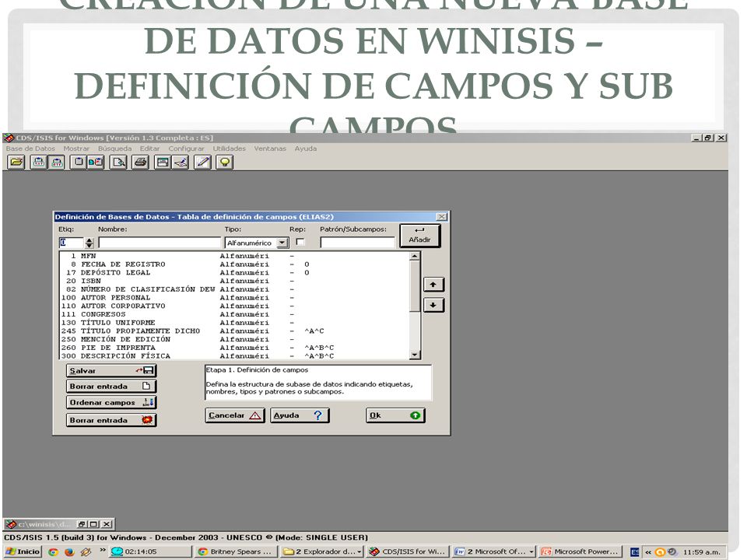Click the RTF clipboard toolbar icon

(57, 163)
